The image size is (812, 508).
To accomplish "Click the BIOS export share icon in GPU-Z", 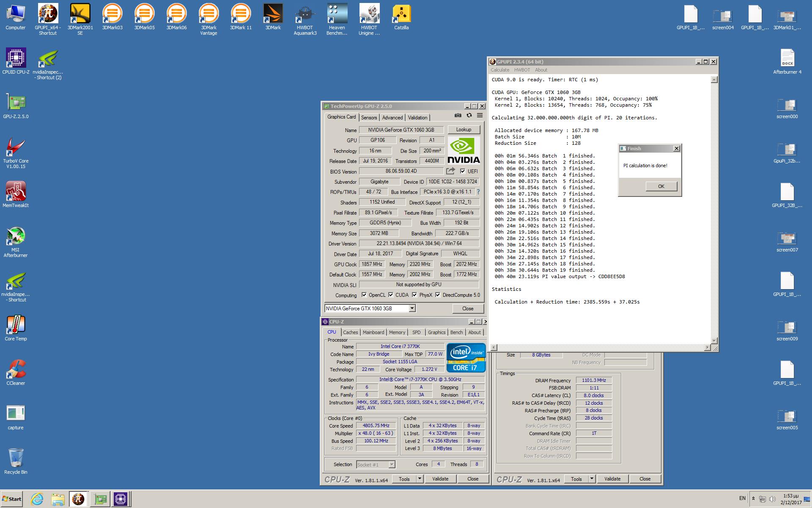I will (450, 171).
